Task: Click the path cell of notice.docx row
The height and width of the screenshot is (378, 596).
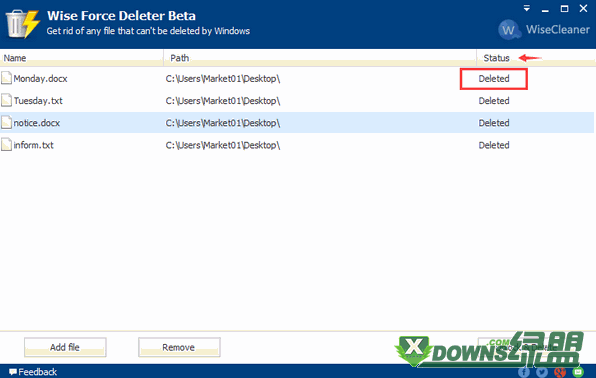Action: click(x=223, y=123)
